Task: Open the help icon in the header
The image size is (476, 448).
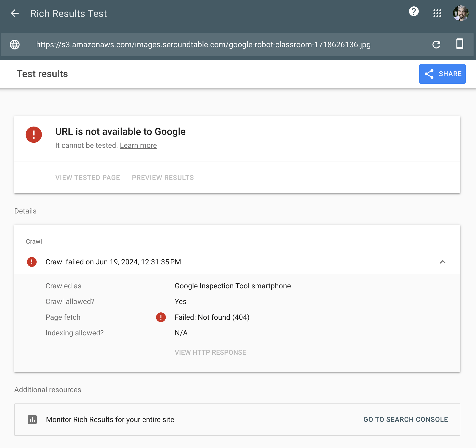Action: pos(414,11)
